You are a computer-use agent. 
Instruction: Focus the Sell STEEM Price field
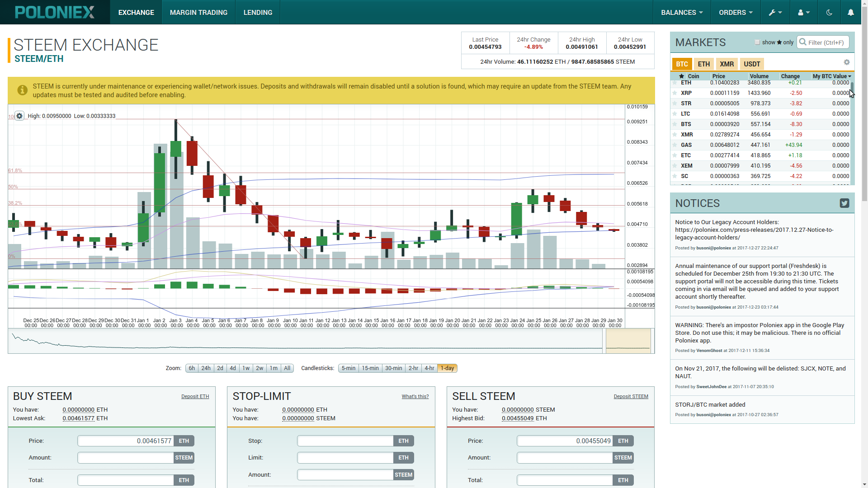click(x=565, y=441)
